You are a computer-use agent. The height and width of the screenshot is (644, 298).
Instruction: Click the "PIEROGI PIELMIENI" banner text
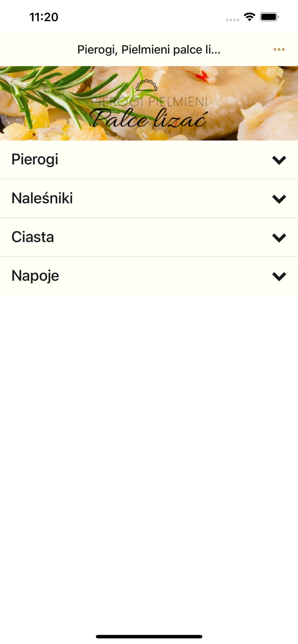(149, 102)
